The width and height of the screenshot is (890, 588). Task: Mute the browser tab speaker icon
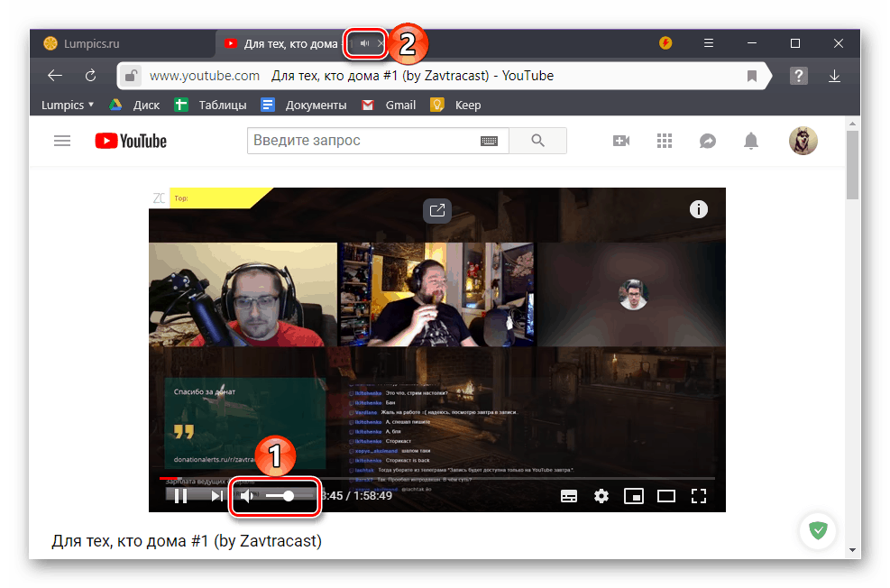[364, 42]
